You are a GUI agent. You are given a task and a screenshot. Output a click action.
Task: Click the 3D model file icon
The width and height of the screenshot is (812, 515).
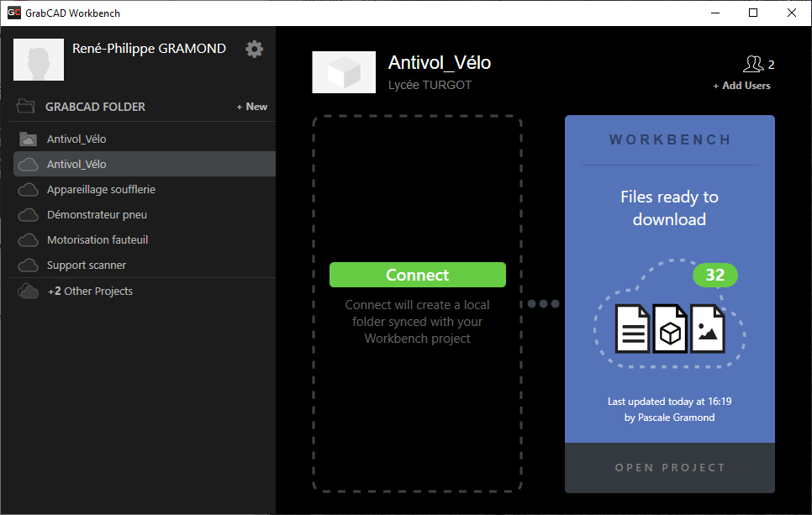coord(670,328)
